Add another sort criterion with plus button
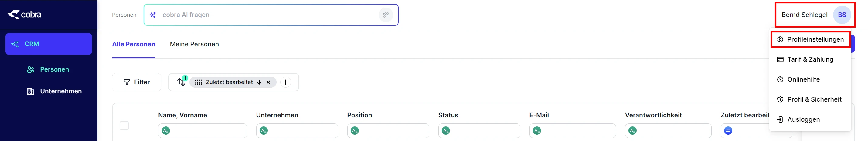868x141 pixels. click(x=285, y=82)
